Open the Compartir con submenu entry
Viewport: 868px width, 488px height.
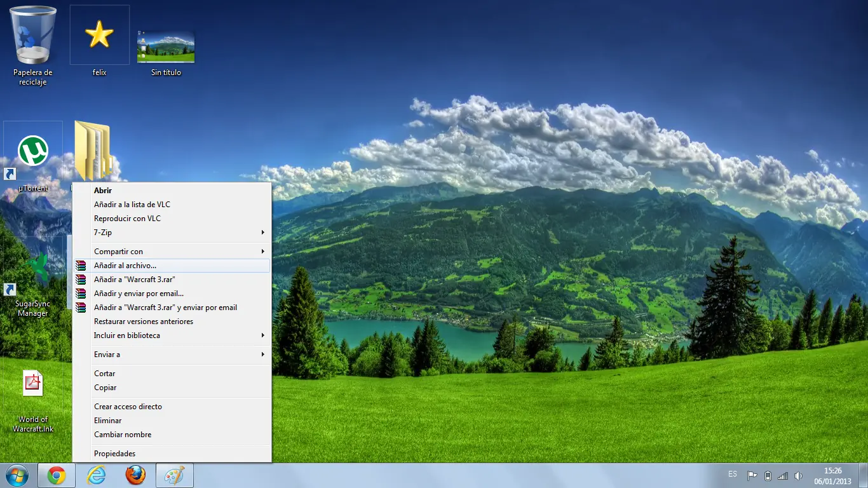[x=172, y=252]
